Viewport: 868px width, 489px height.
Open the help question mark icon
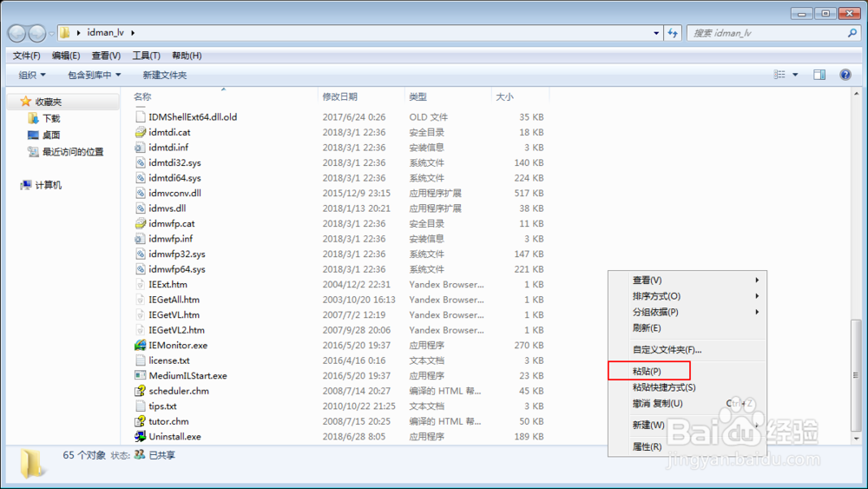[845, 75]
